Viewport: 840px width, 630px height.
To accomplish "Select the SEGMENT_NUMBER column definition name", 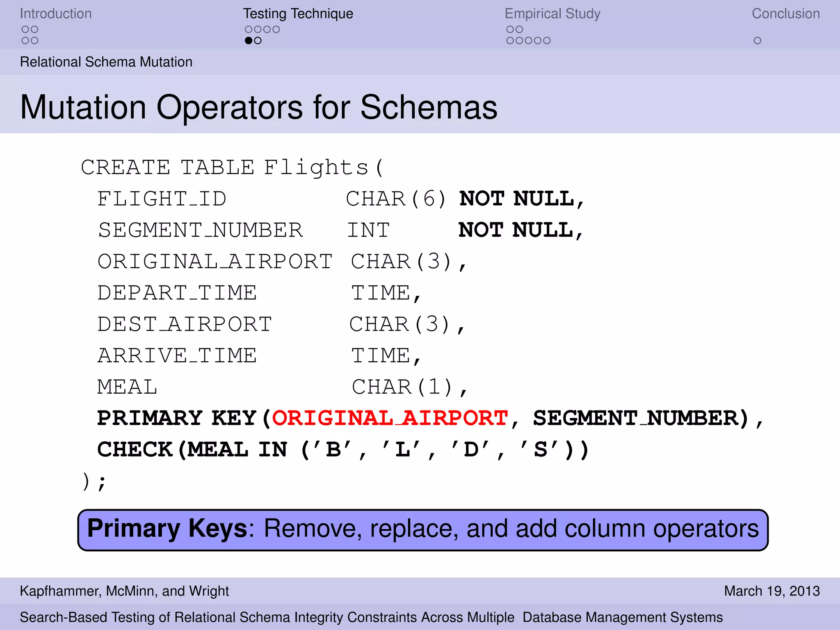I will point(200,230).
